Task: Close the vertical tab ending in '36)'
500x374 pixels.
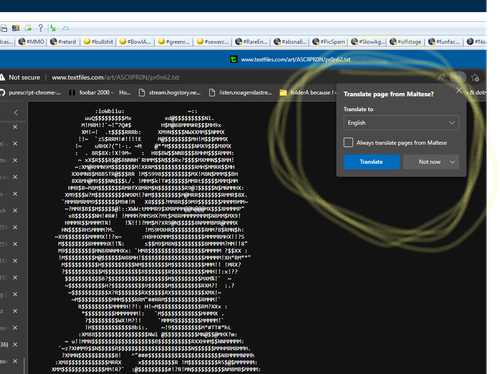Action: (15, 344)
